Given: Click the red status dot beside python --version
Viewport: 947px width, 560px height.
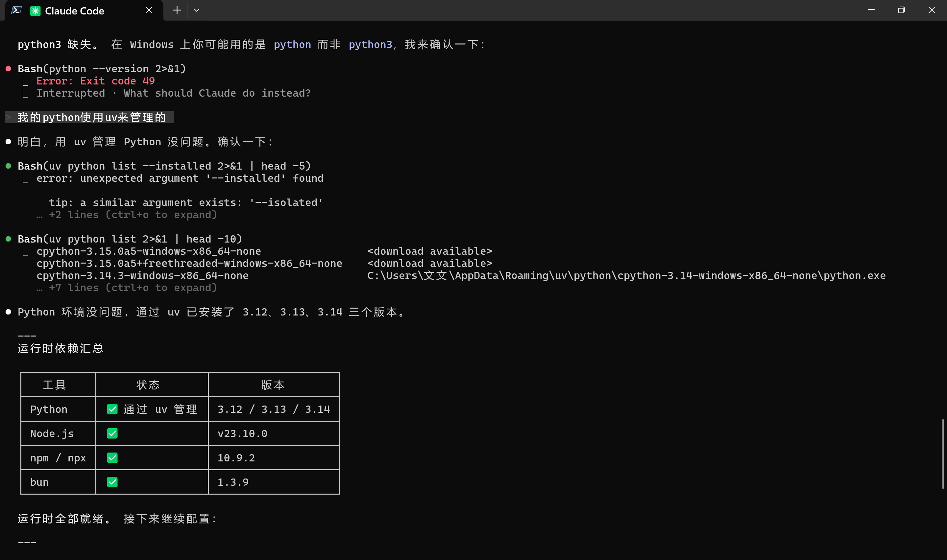Looking at the screenshot, I should 8,69.
